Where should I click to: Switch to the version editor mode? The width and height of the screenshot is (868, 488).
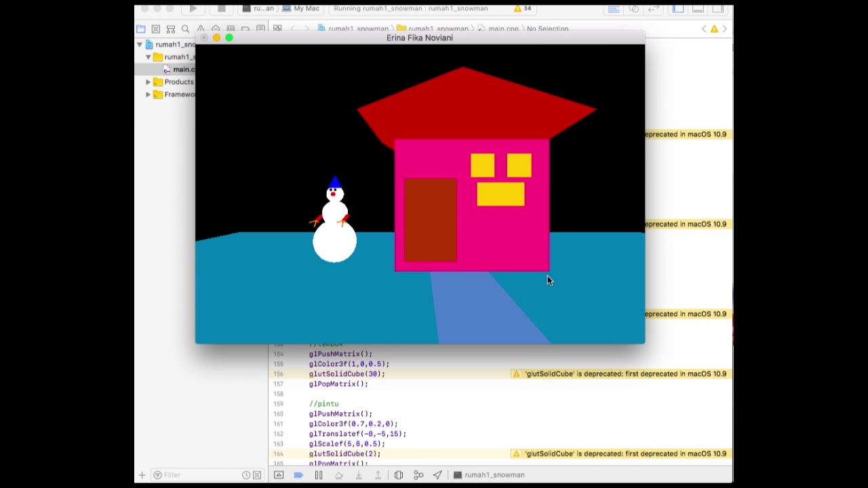654,9
